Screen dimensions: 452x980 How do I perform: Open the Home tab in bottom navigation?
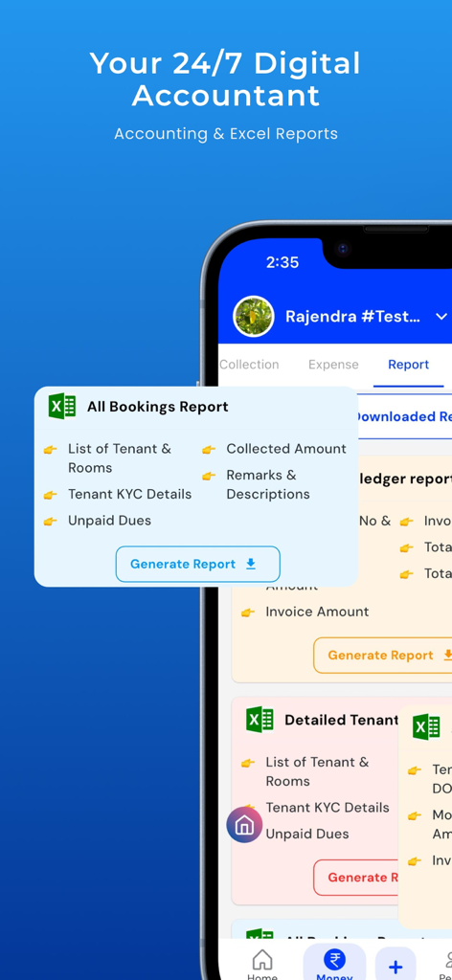pyautogui.click(x=262, y=964)
